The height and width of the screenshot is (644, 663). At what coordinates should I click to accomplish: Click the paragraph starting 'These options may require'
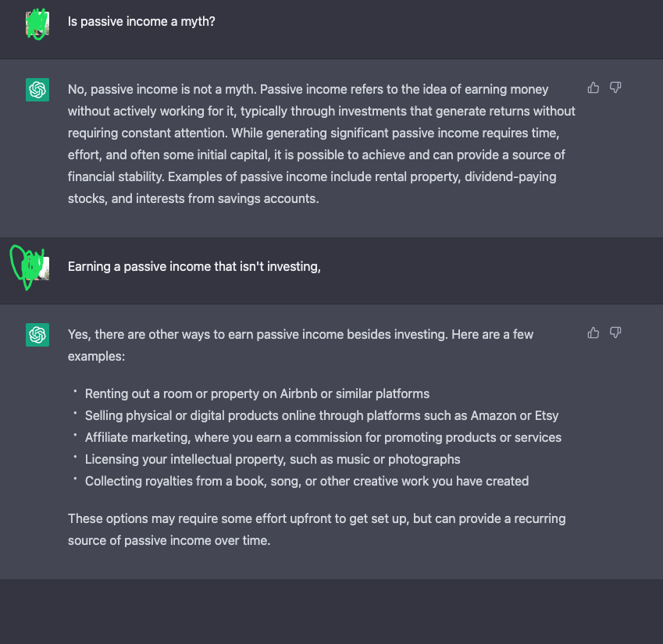[x=317, y=529]
